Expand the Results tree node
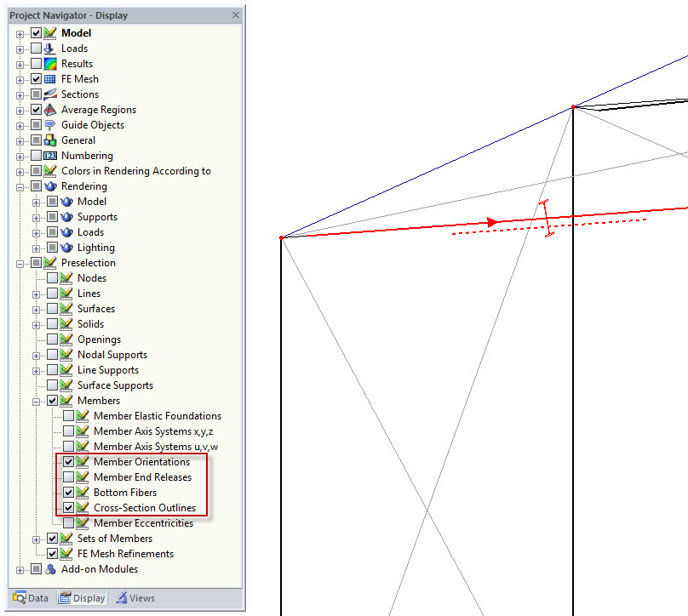 pyautogui.click(x=20, y=65)
